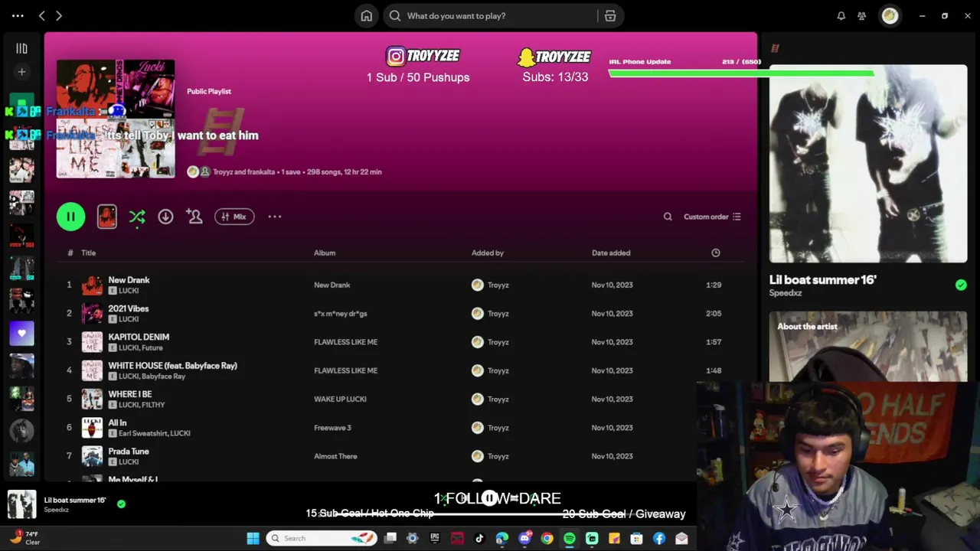The height and width of the screenshot is (551, 980).
Task: Search in playlist with the magnifier icon
Action: tap(668, 217)
